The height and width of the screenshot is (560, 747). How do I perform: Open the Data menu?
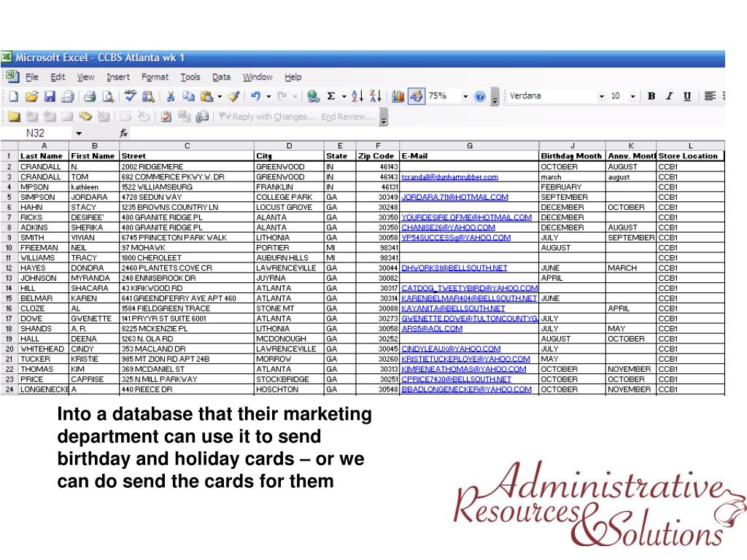[x=222, y=77]
